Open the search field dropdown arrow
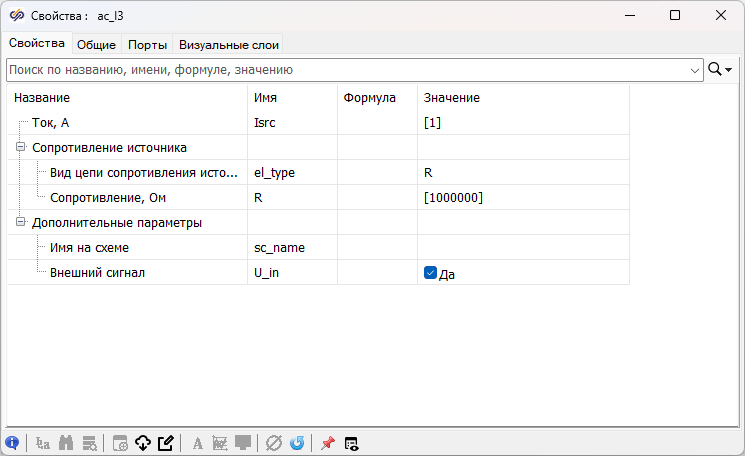 (695, 70)
